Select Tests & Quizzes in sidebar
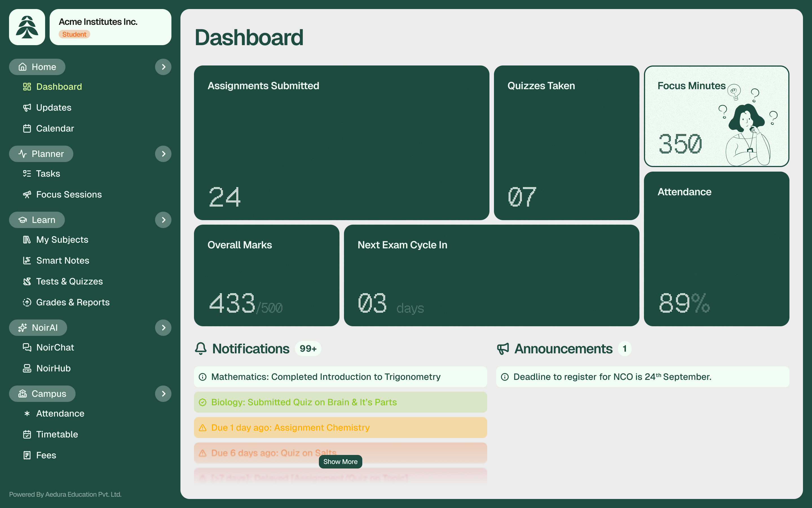This screenshot has width=812, height=508. click(63, 281)
